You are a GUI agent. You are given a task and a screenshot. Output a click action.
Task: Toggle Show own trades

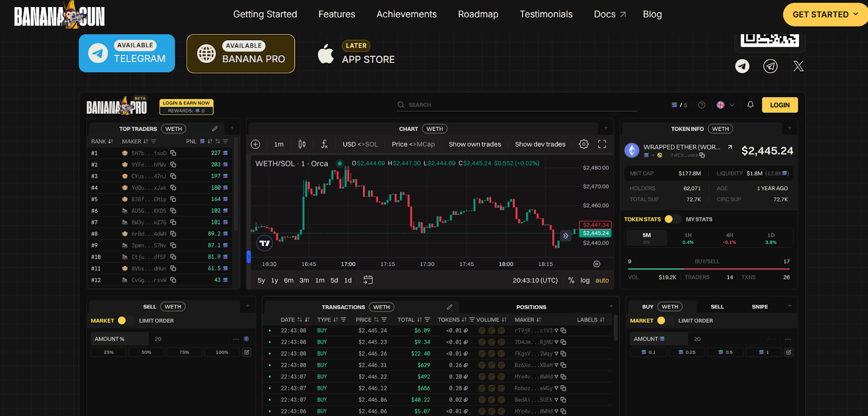coord(475,144)
